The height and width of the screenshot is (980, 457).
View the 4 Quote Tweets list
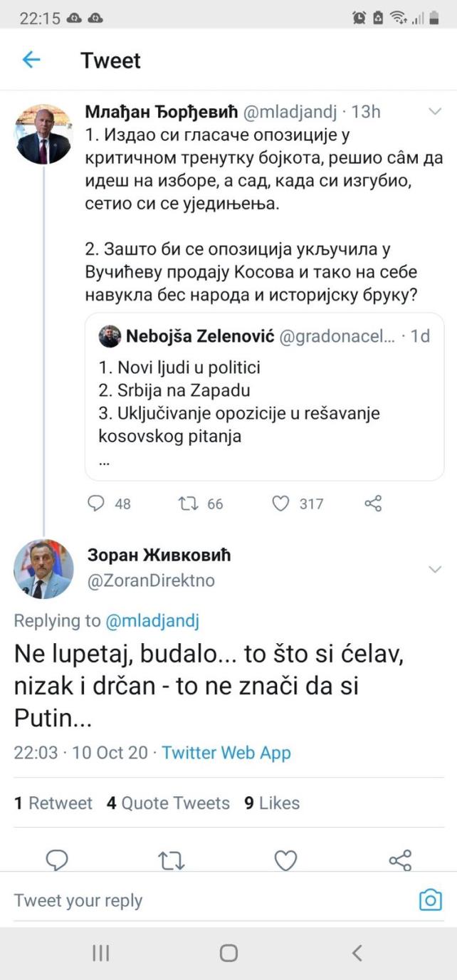pyautogui.click(x=168, y=803)
